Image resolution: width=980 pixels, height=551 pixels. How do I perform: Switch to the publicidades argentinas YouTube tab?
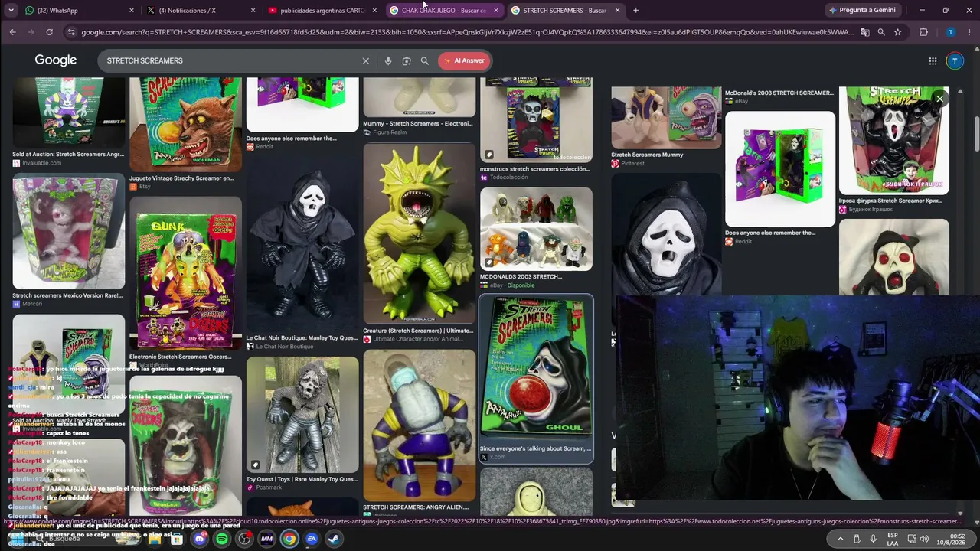[x=322, y=10]
